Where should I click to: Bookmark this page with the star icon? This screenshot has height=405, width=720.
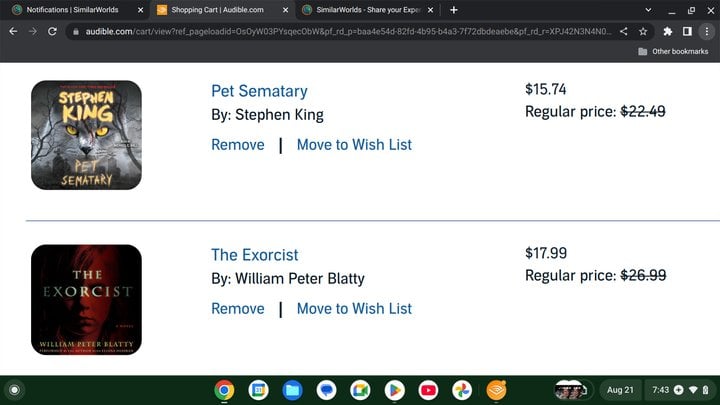click(643, 31)
